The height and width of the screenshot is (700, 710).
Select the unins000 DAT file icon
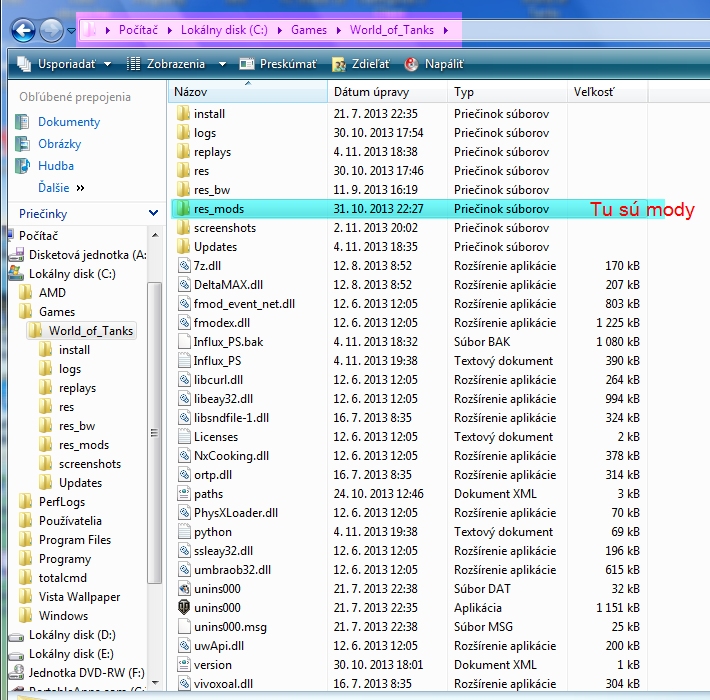(x=184, y=589)
